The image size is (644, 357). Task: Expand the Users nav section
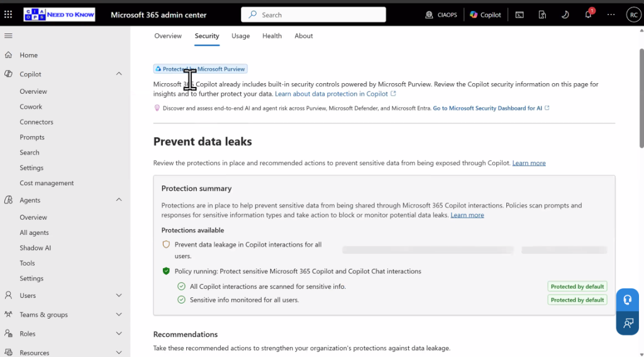coord(119,295)
